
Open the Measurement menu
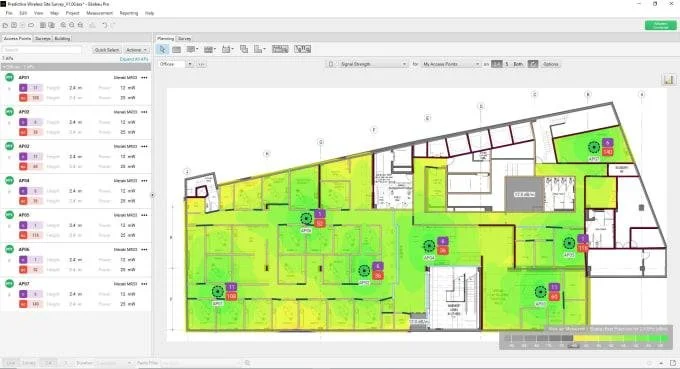tap(100, 13)
